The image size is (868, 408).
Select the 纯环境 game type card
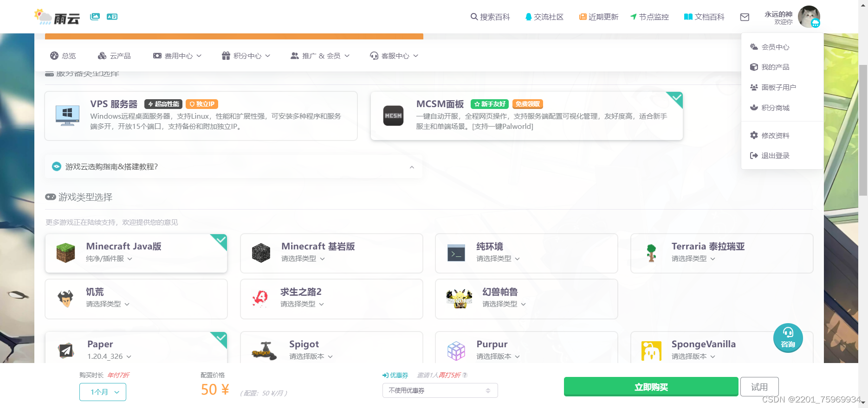tap(526, 253)
